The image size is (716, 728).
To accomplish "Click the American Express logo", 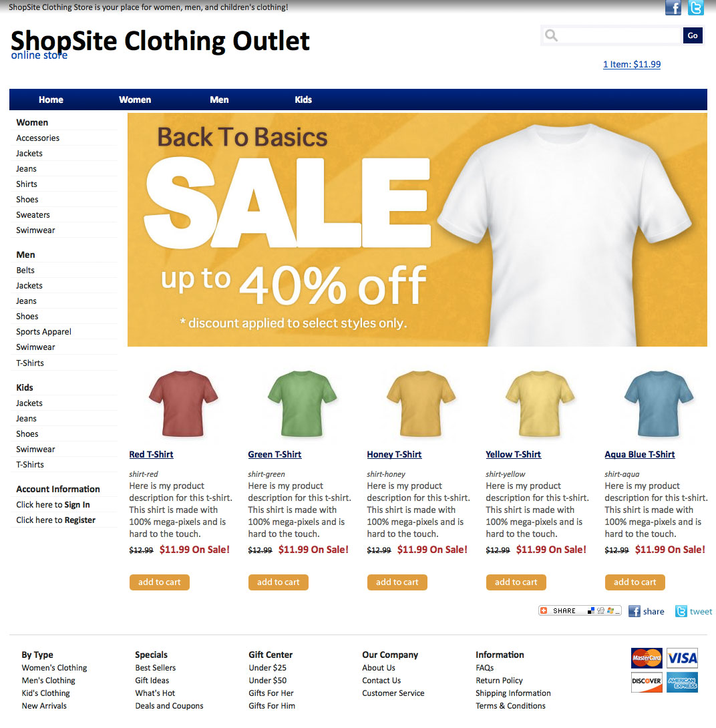I will coord(682,681).
